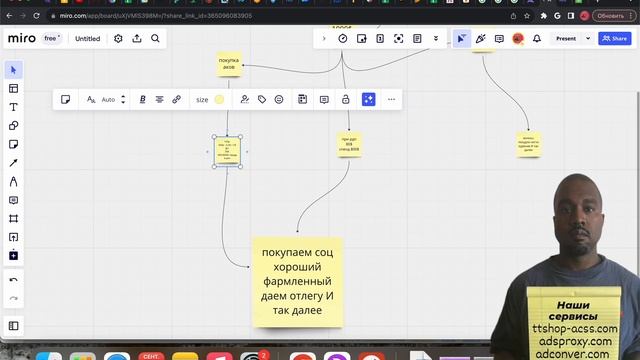Redo the last action
Screen dimensions: 640x360
(x=13, y=298)
